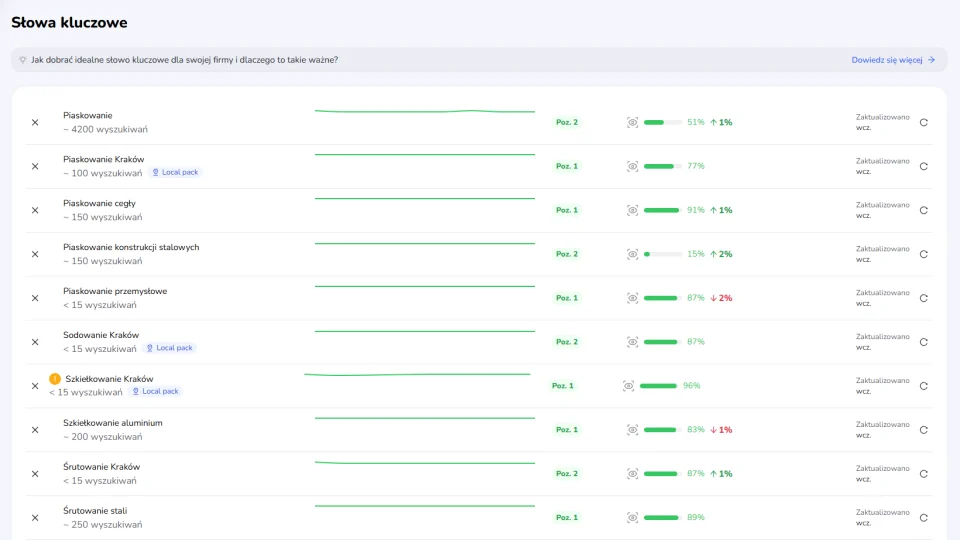Image resolution: width=960 pixels, height=540 pixels.
Task: Click refresh icon for Piaskowanie cegły
Action: [924, 211]
